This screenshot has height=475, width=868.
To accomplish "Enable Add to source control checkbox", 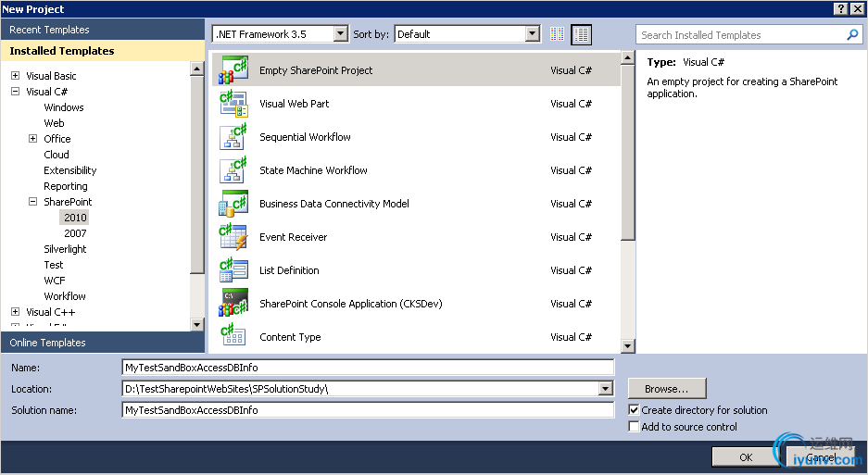I will point(634,426).
